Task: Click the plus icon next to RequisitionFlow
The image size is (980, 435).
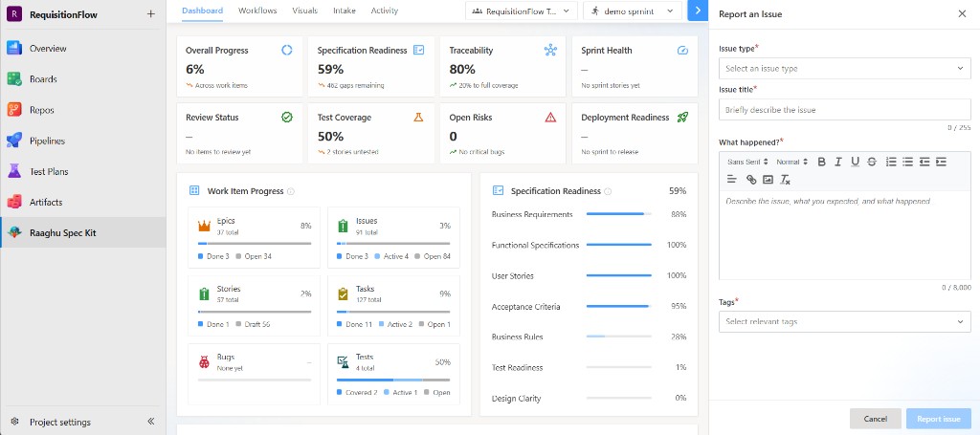Action: pos(150,14)
